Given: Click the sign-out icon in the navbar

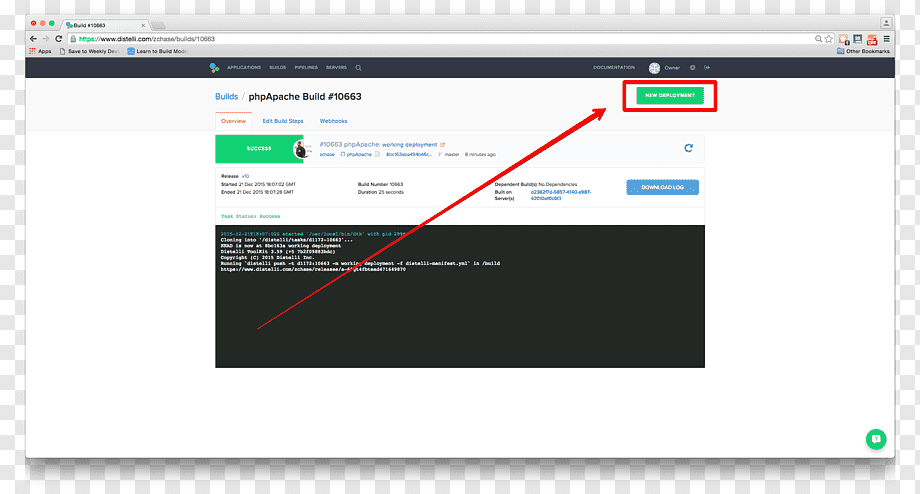Looking at the screenshot, I should pyautogui.click(x=707, y=67).
